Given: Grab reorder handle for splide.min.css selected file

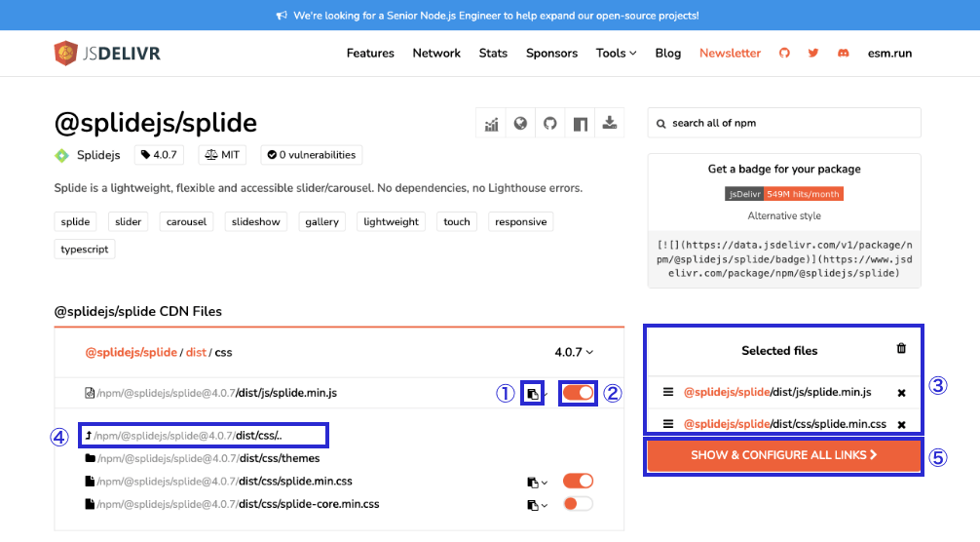Looking at the screenshot, I should tap(668, 424).
